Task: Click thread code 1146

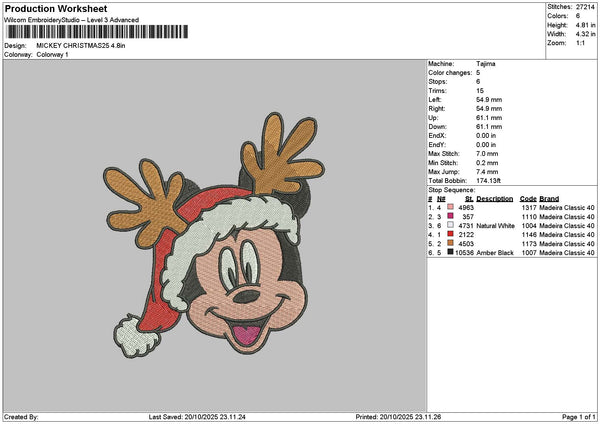Action: point(529,235)
